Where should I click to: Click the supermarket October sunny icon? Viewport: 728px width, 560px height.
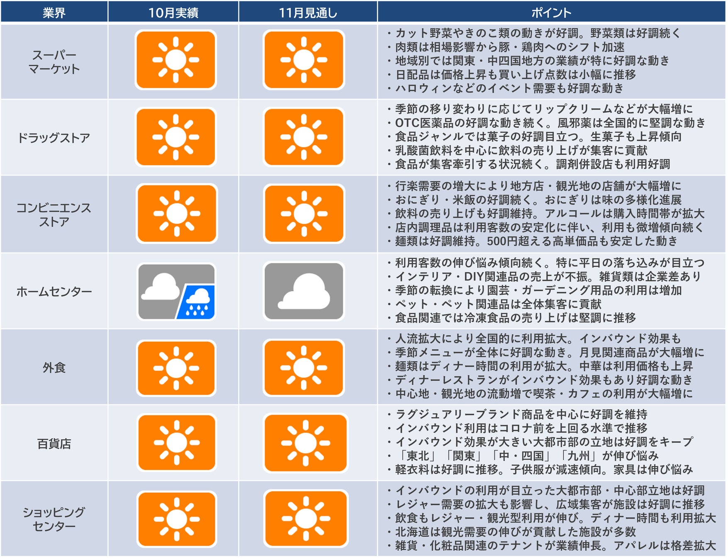tap(175, 60)
